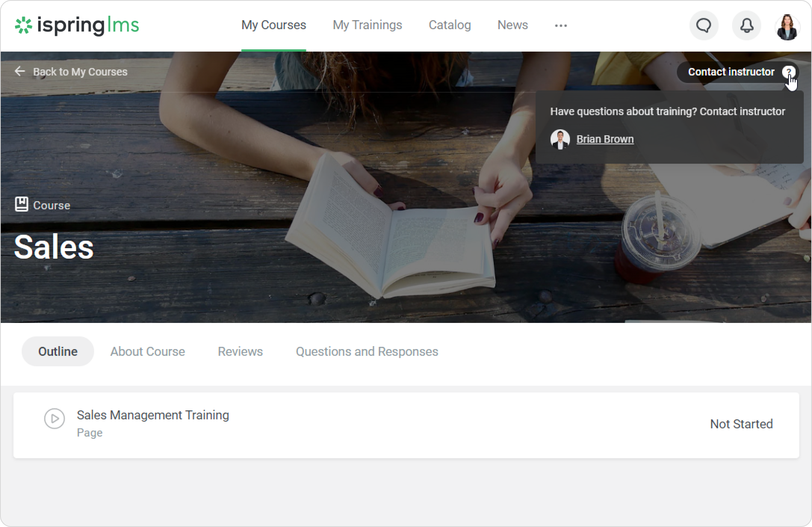Click the iSpring LMS logo

pos(77,25)
